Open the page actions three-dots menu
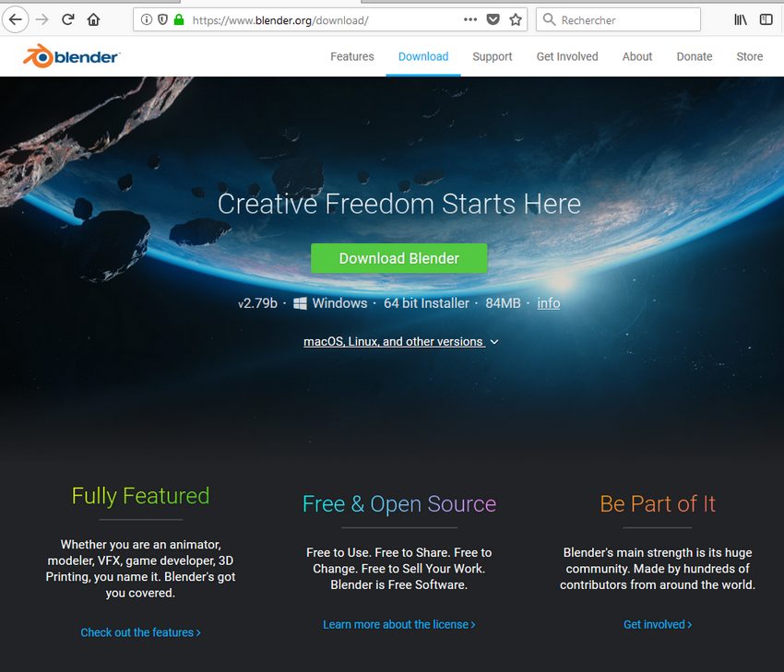This screenshot has width=784, height=672. pos(470,20)
